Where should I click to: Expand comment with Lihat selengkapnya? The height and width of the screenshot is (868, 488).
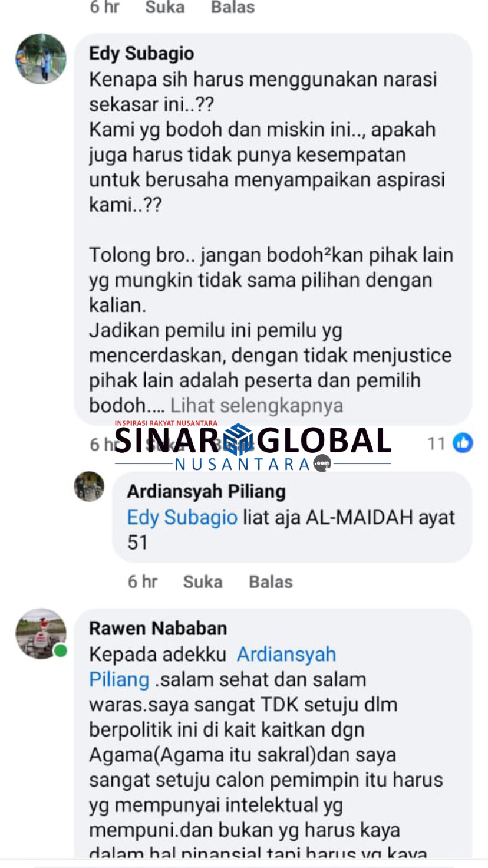click(x=257, y=406)
